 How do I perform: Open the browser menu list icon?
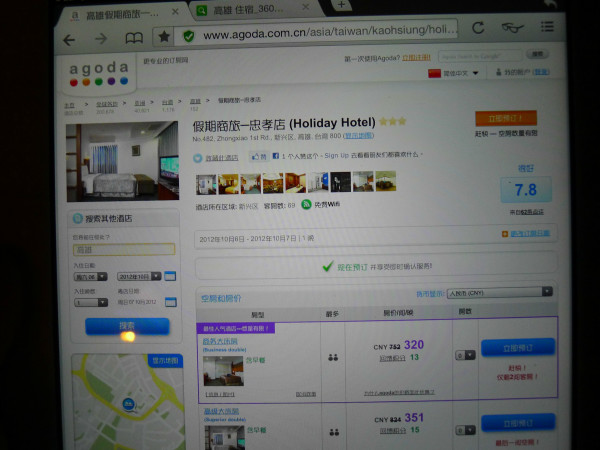tap(548, 26)
